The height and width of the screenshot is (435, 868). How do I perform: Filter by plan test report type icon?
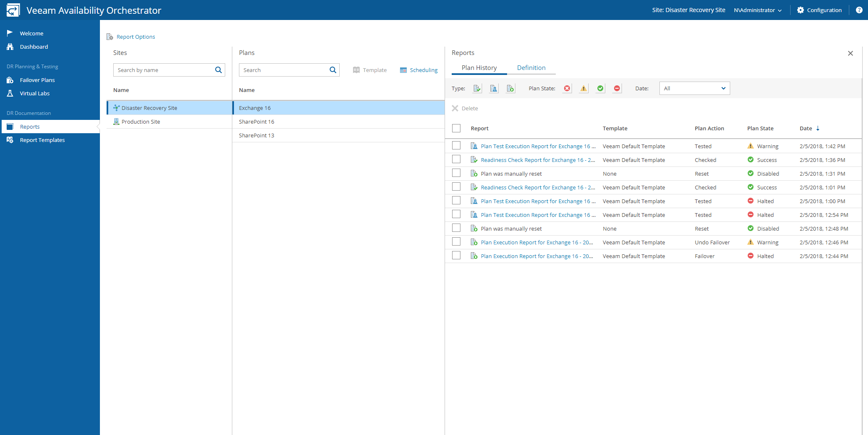[x=494, y=88]
